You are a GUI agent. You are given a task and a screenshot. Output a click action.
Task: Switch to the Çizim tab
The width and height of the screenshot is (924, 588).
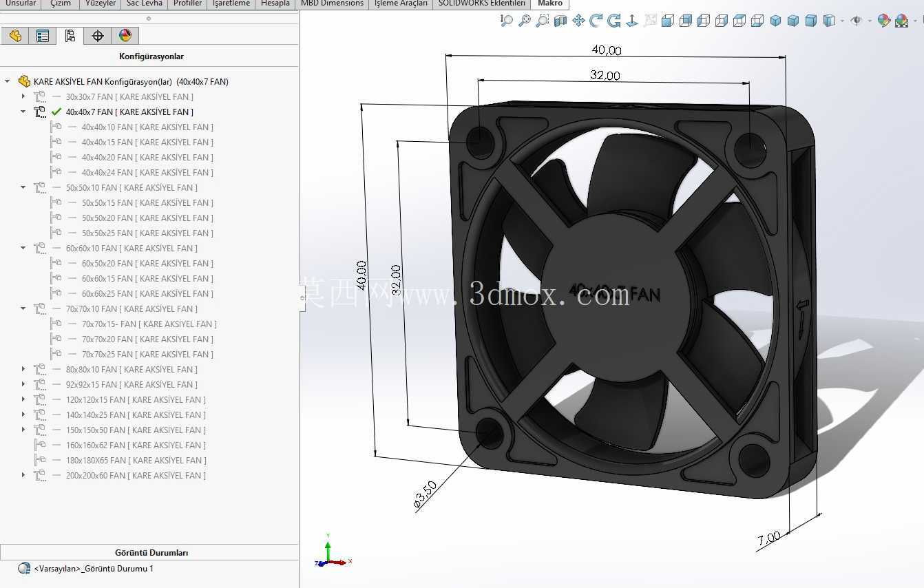tap(61, 3)
